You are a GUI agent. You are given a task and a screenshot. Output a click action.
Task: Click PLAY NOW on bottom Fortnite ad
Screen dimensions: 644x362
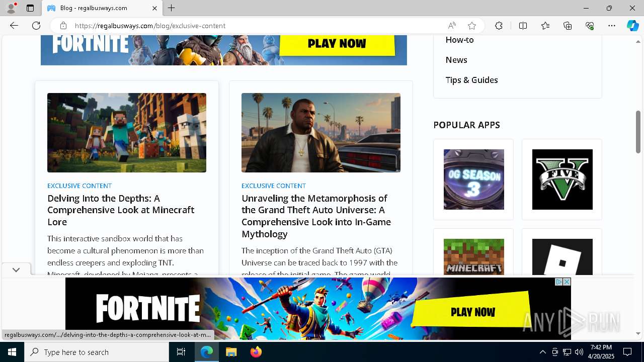(472, 312)
